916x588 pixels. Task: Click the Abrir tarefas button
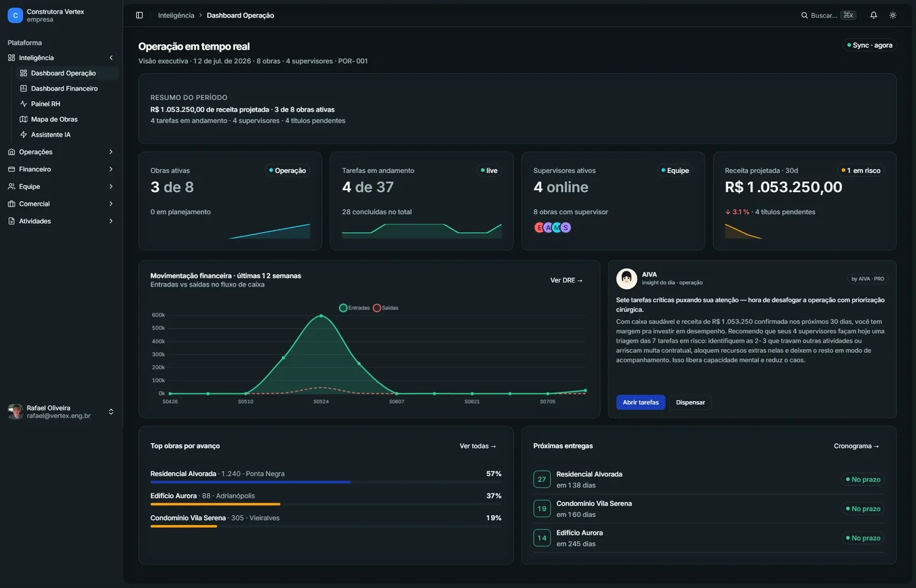tap(641, 402)
